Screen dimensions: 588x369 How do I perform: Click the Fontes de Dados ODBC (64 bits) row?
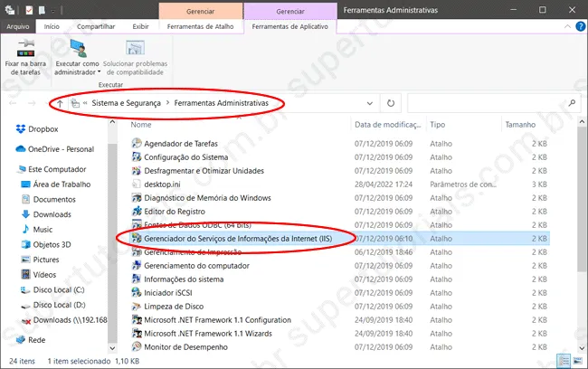339,224
